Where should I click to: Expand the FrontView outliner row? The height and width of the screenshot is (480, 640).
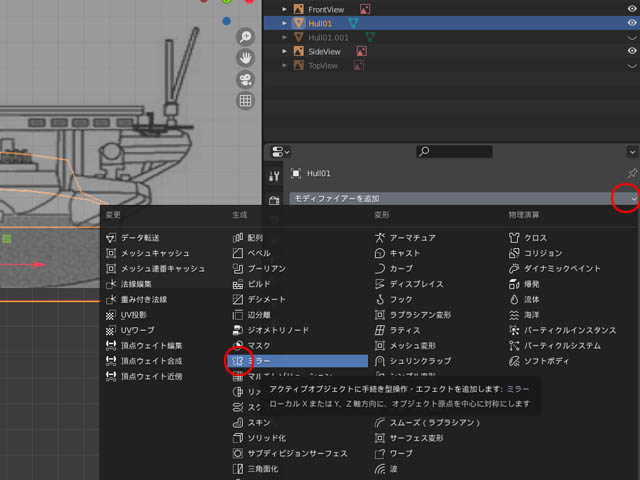(284, 9)
